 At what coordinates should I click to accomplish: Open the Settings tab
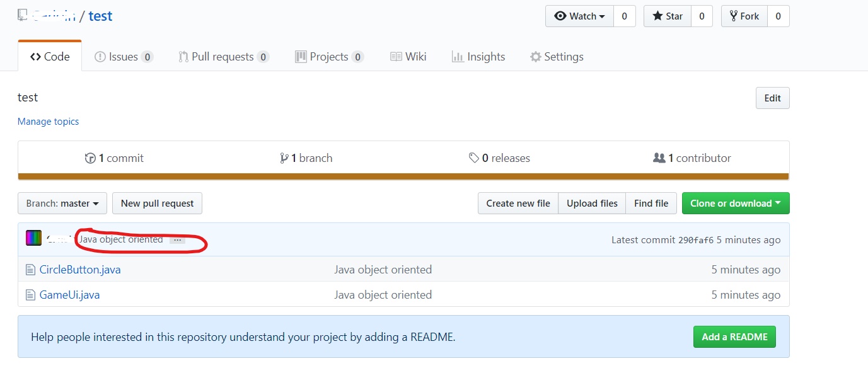coord(557,57)
